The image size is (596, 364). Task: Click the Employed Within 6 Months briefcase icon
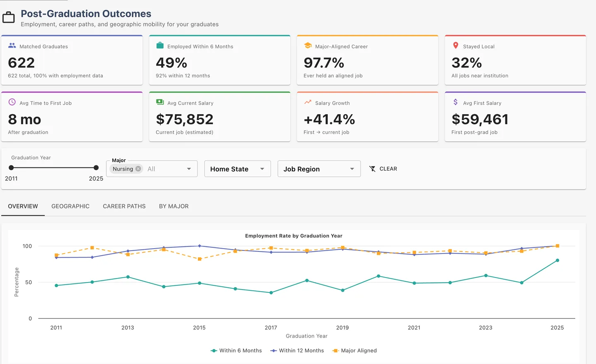160,45
